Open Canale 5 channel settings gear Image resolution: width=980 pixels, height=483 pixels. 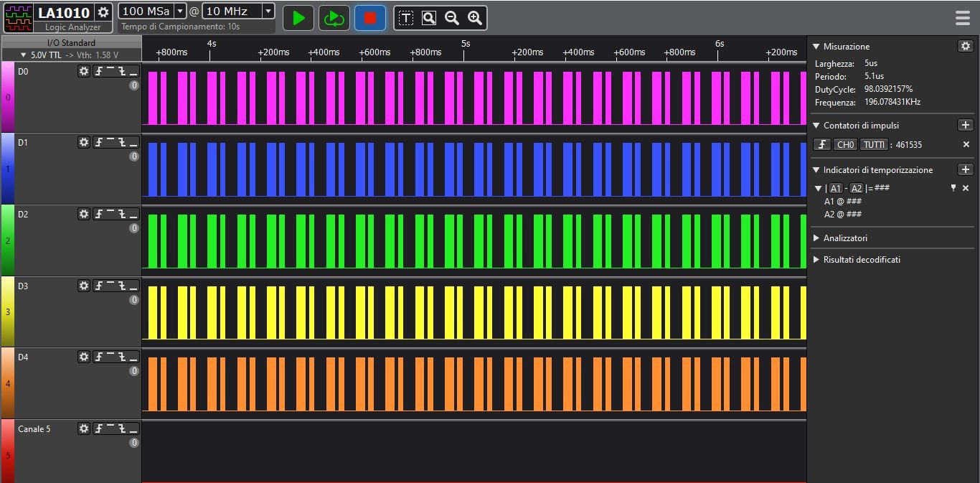84,428
